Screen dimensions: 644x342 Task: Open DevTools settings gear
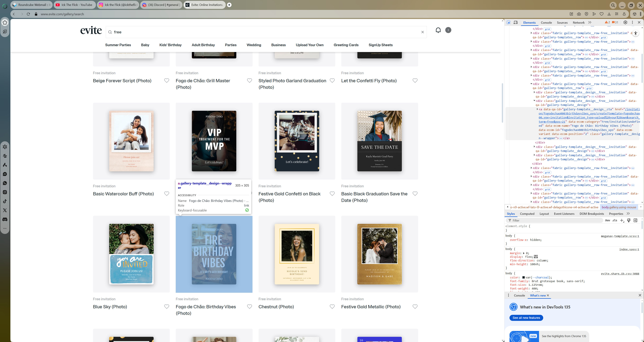click(x=625, y=22)
